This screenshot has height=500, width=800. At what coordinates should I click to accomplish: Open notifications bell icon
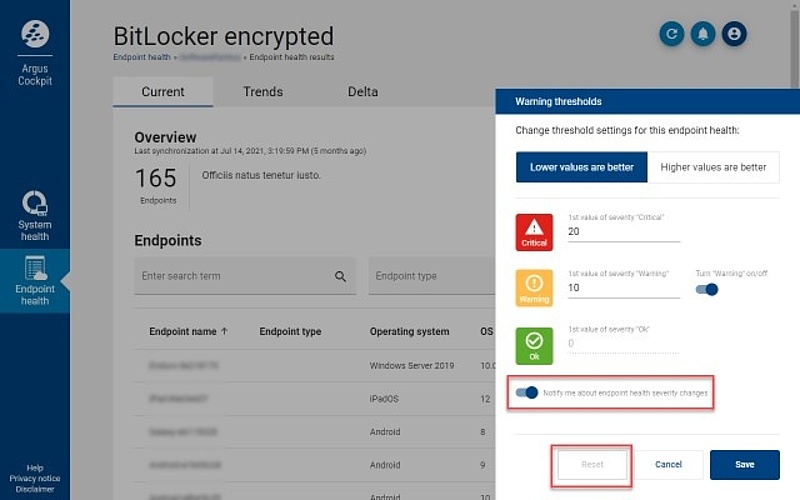(703, 34)
